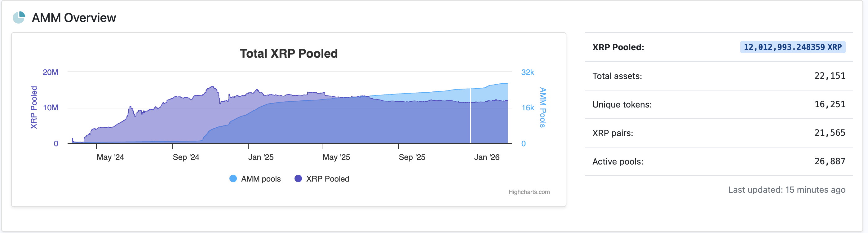Click the white crosshair line in chart
Viewport: 868px width, 233px height.
pyautogui.click(x=470, y=118)
